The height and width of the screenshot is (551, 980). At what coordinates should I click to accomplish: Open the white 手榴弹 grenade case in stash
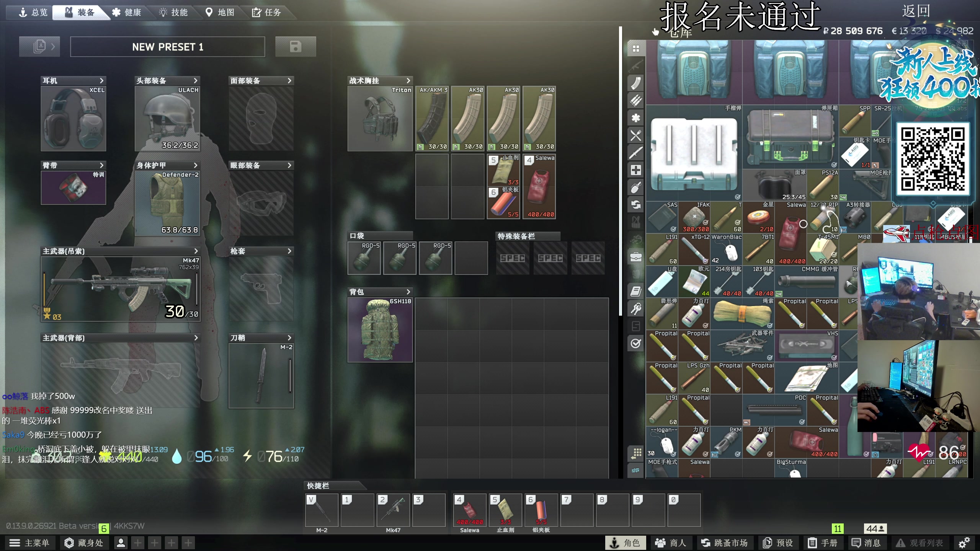pos(694,153)
